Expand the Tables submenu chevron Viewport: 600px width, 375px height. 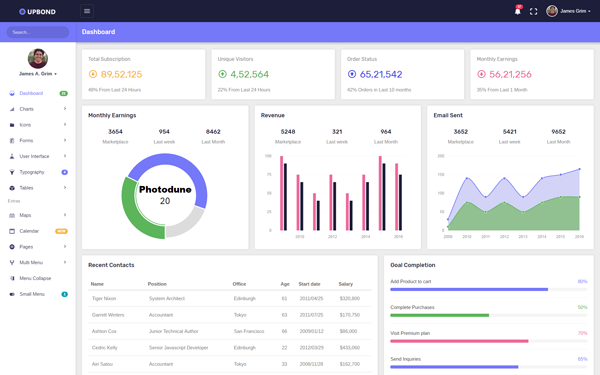click(x=65, y=188)
